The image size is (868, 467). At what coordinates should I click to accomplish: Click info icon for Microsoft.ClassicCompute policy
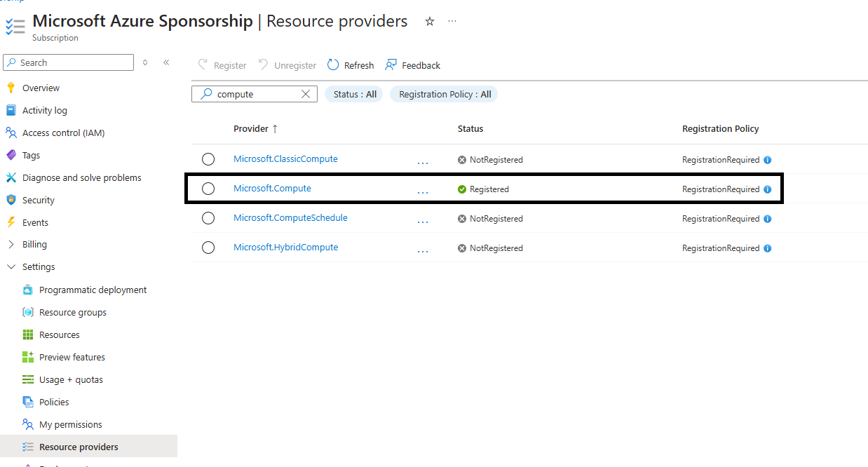click(x=767, y=160)
